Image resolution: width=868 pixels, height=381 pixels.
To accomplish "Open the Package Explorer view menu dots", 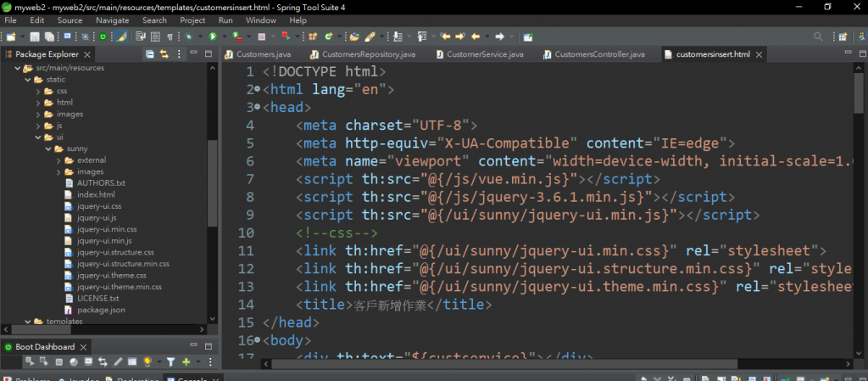I will 178,53.
